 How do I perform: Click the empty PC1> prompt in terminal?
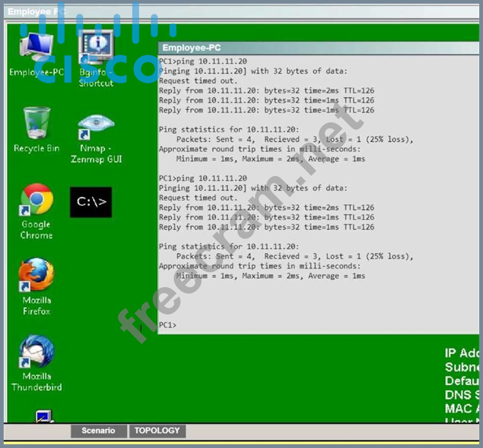(168, 325)
